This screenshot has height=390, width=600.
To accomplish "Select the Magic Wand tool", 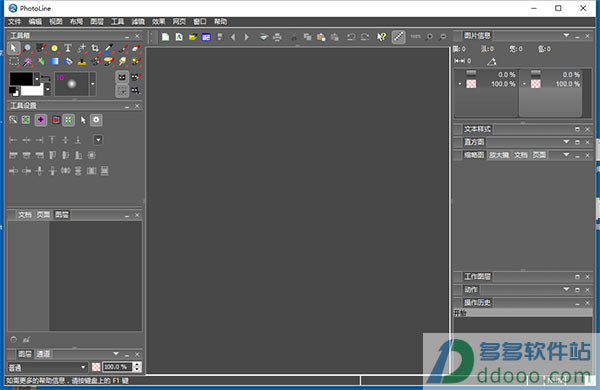I will [x=27, y=61].
